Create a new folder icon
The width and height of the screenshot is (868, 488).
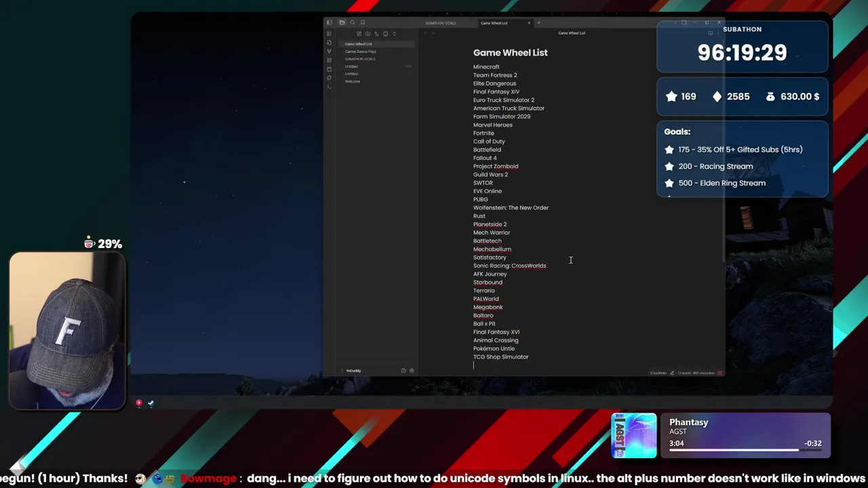coord(368,34)
